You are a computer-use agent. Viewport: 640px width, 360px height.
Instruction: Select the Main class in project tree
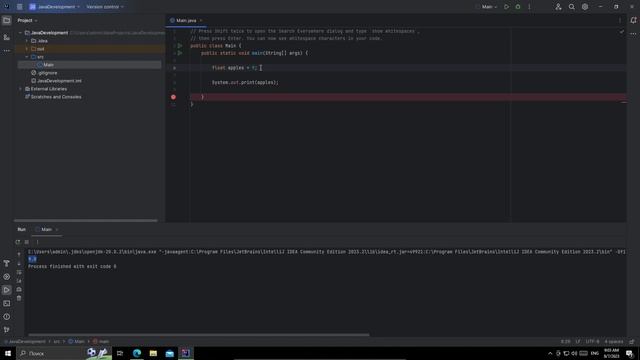[x=48, y=65]
